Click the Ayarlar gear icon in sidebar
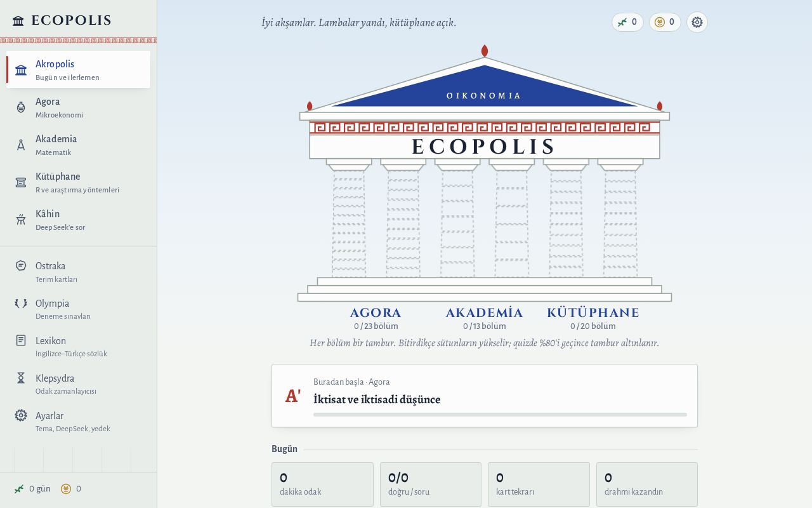The height and width of the screenshot is (508, 812). click(21, 415)
